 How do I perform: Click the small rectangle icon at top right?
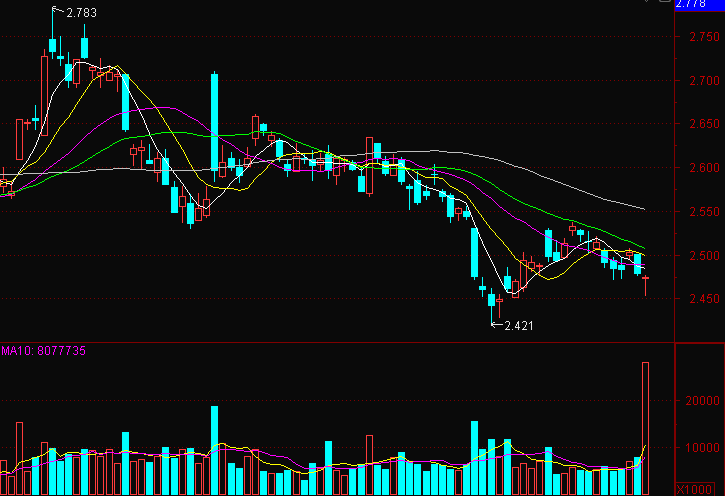coord(664,3)
